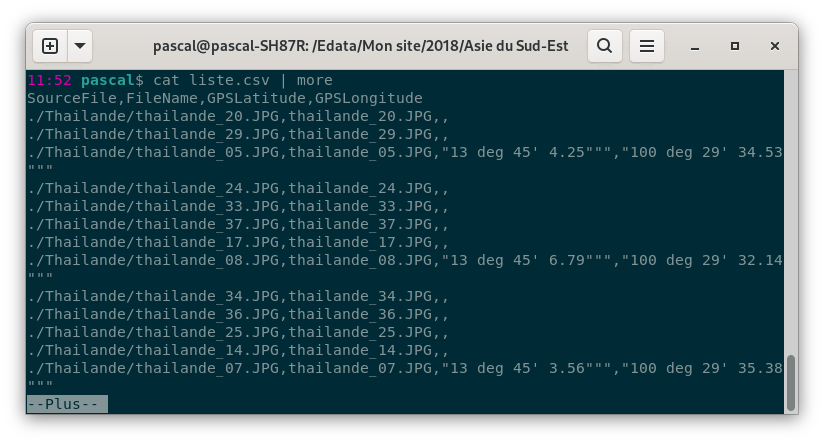Screen dimensions: 824x443
Task: Click the thailande_20.JPG output line
Action: (x=238, y=116)
